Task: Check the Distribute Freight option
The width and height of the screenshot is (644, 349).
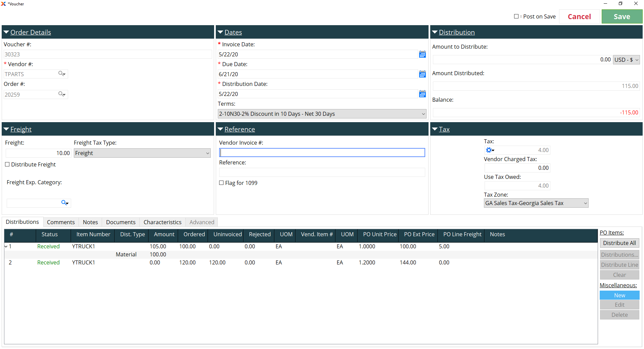Action: 7,164
